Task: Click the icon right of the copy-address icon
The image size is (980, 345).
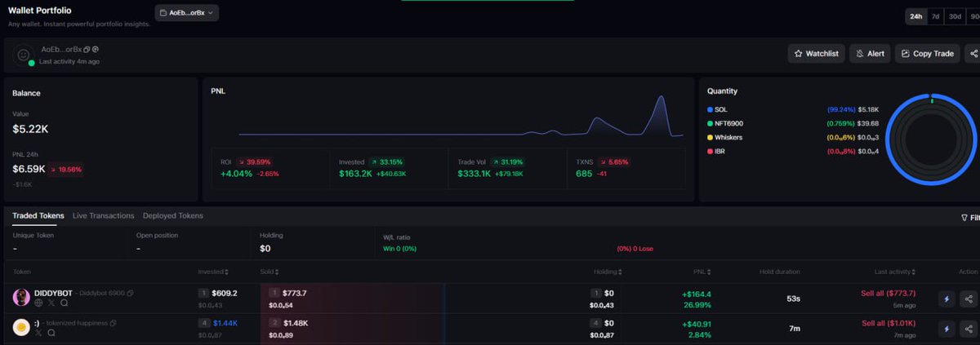Action: click(x=96, y=50)
